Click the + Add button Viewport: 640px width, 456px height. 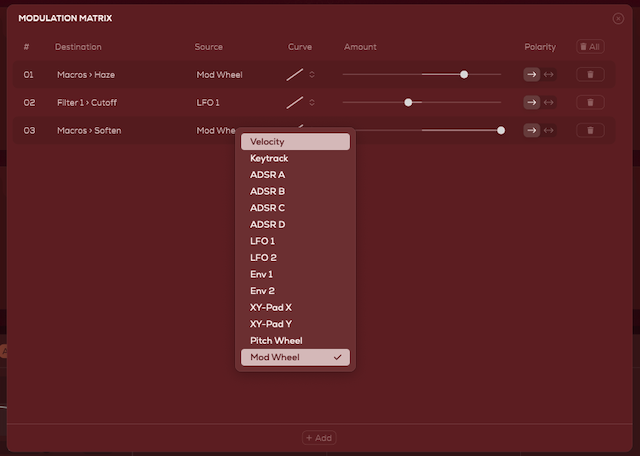(x=319, y=438)
